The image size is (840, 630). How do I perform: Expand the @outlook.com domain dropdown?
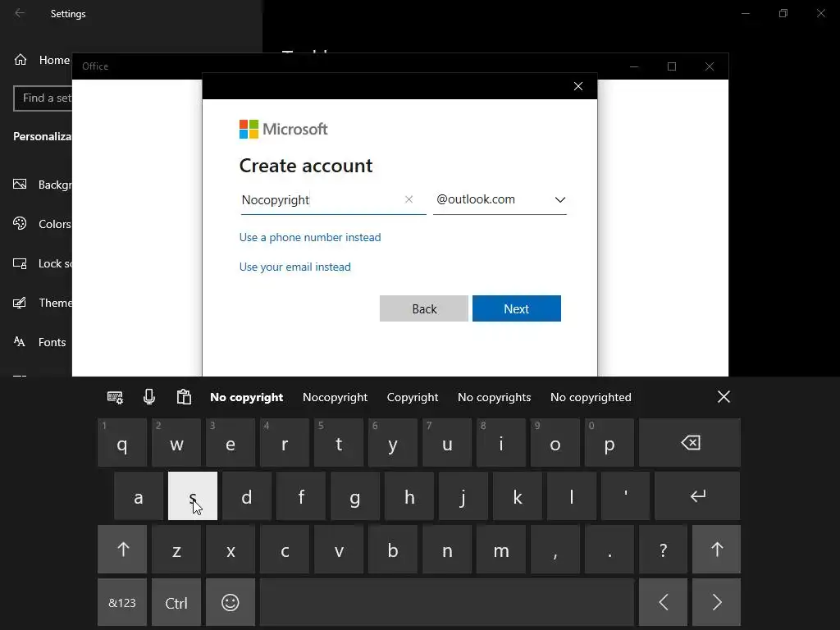tap(559, 200)
